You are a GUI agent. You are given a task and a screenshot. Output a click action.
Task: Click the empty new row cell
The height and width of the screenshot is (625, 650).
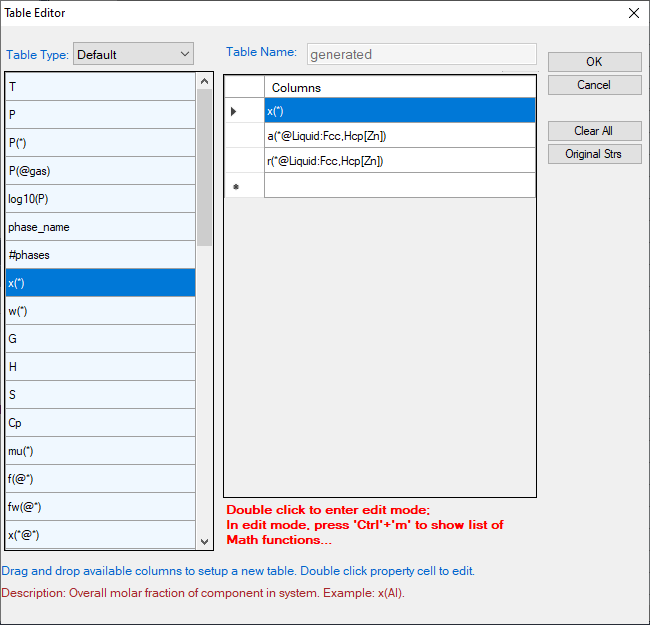click(x=399, y=185)
